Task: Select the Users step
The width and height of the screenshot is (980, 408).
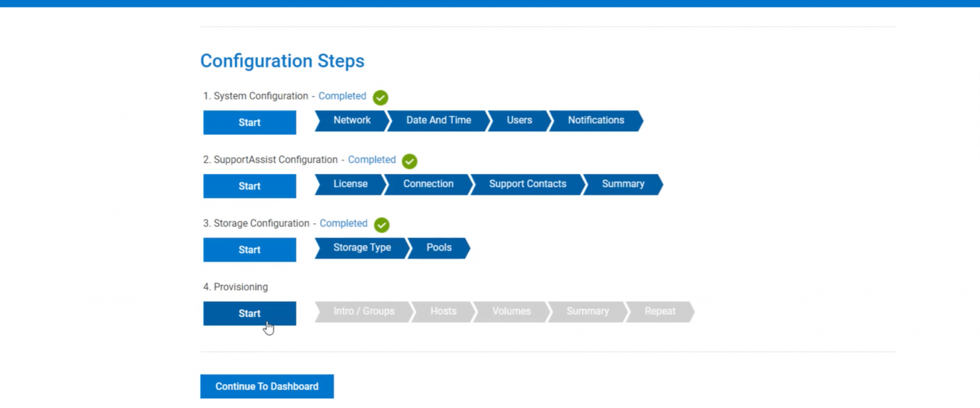Action: (519, 120)
